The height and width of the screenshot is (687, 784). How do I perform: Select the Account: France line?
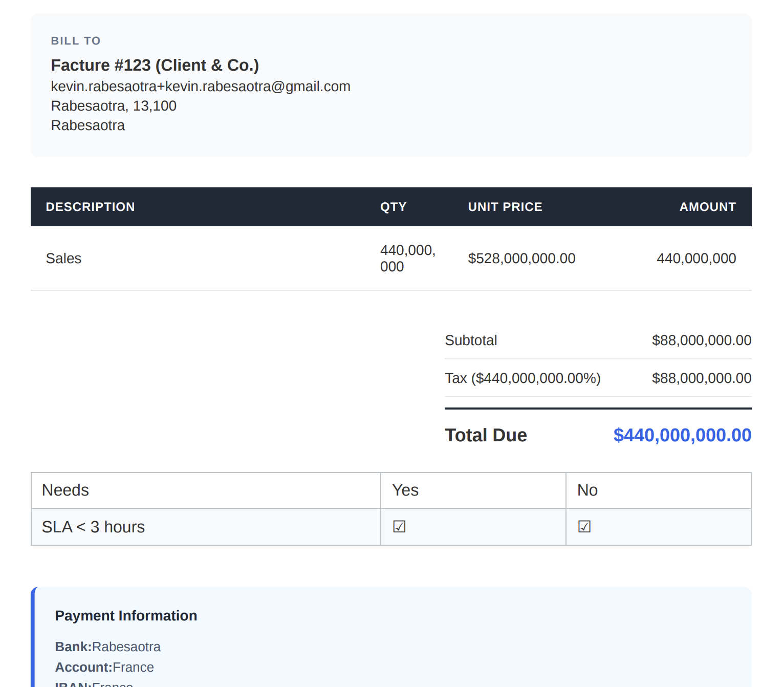[x=104, y=668]
